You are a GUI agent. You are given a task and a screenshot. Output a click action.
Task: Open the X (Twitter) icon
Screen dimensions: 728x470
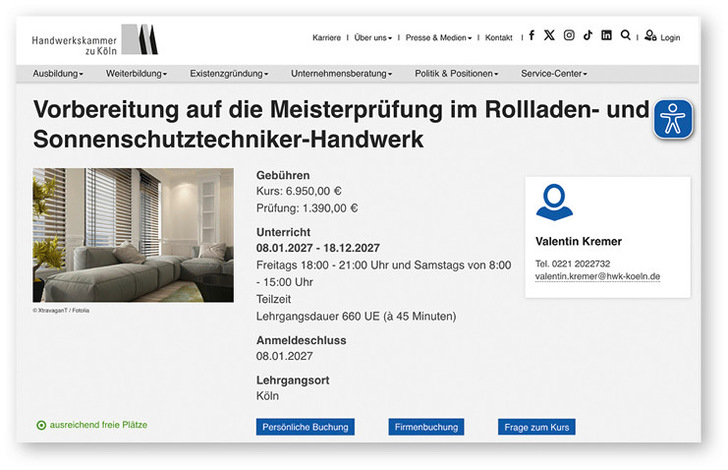(549, 35)
